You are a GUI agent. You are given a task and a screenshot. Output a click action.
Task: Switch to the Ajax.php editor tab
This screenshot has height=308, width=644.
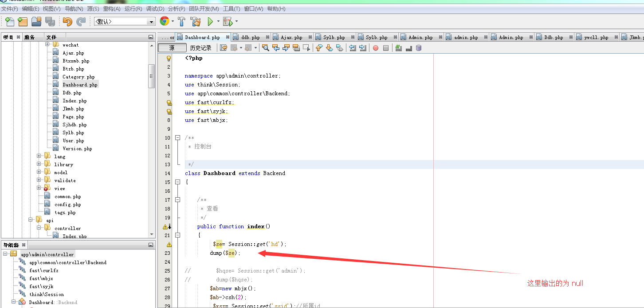[x=291, y=38]
